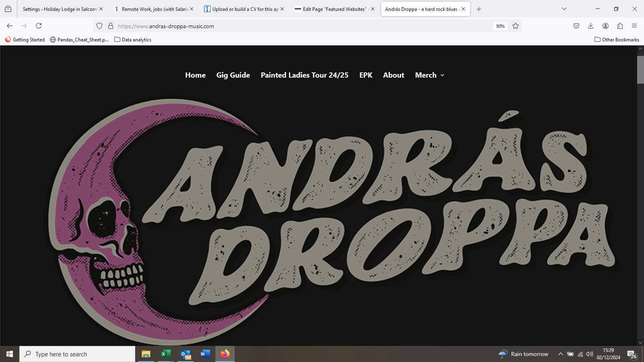
Task: Open the Getting Started bookmark
Action: 25,39
